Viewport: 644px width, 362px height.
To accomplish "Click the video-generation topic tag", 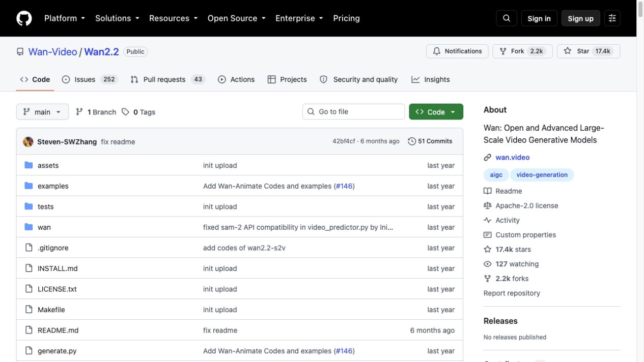I will (542, 175).
